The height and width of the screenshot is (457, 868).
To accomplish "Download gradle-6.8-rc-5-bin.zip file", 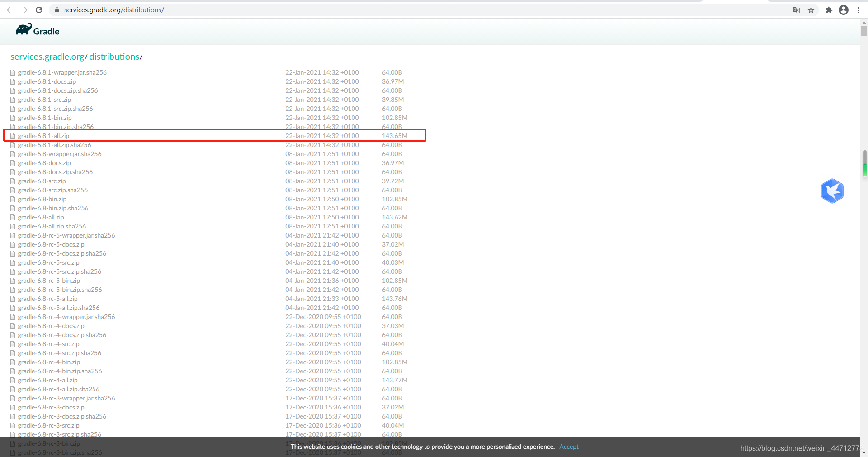I will [49, 281].
